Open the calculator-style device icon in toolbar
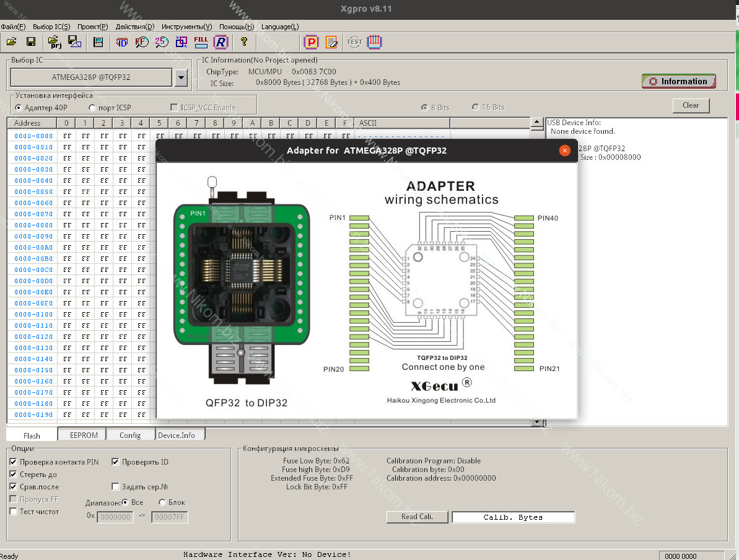Screen dimensions: 739x560 click(x=98, y=42)
